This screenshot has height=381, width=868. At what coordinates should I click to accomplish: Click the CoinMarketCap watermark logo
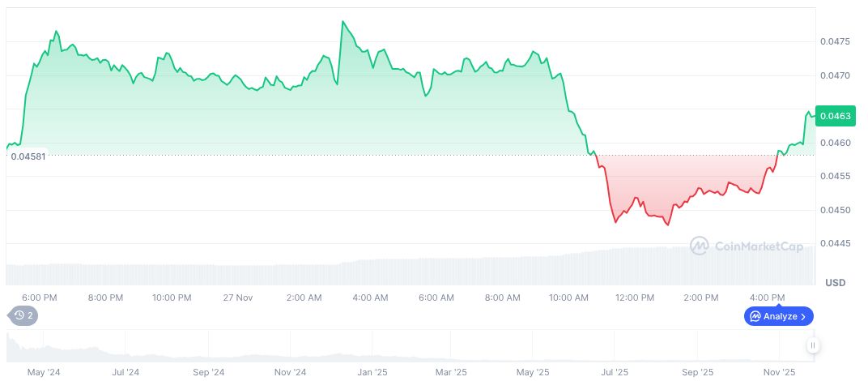[x=700, y=245]
